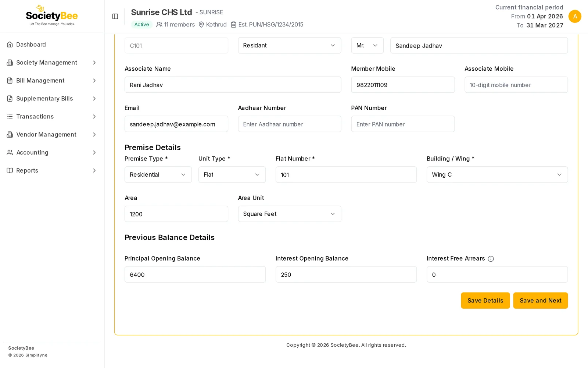Open the Area Unit Square Feet dropdown
588x368 pixels.
[x=290, y=214]
